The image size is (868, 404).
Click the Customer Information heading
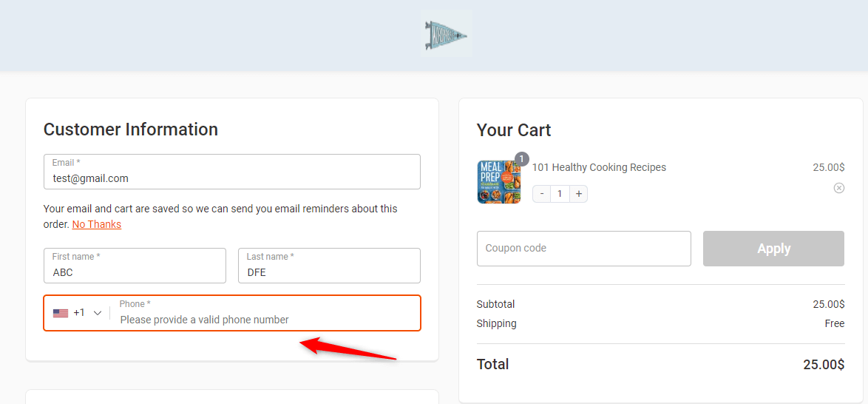click(131, 129)
